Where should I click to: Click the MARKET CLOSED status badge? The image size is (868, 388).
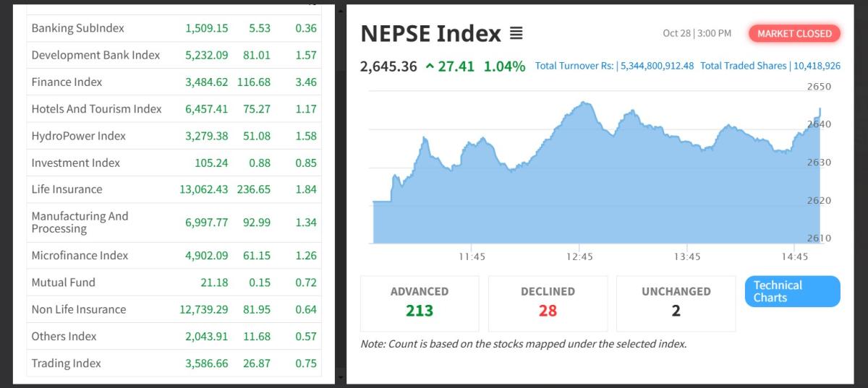point(794,33)
